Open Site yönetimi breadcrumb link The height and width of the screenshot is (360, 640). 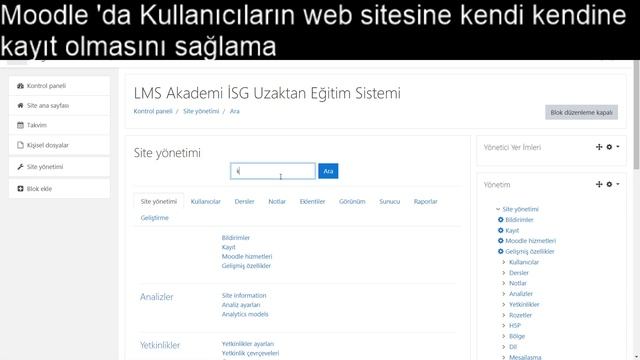coord(201,111)
